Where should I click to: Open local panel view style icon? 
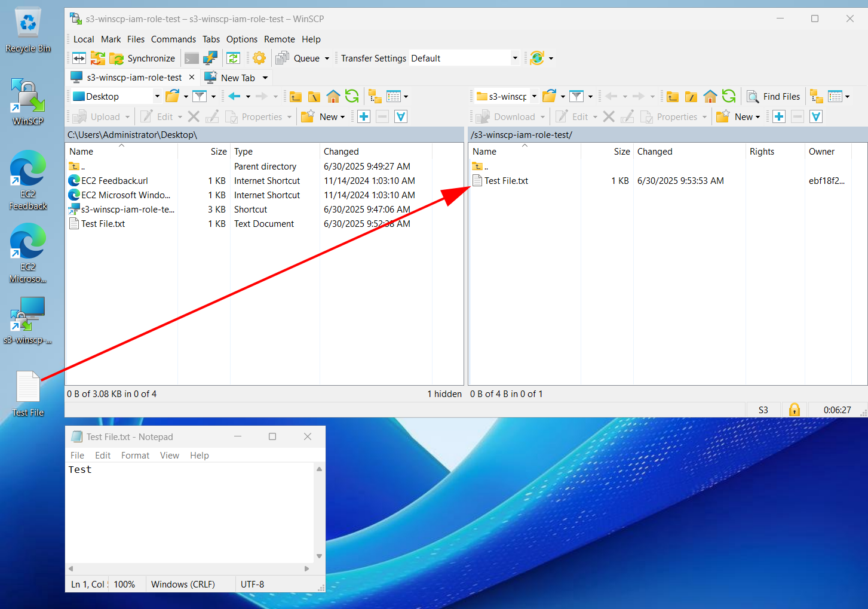394,96
